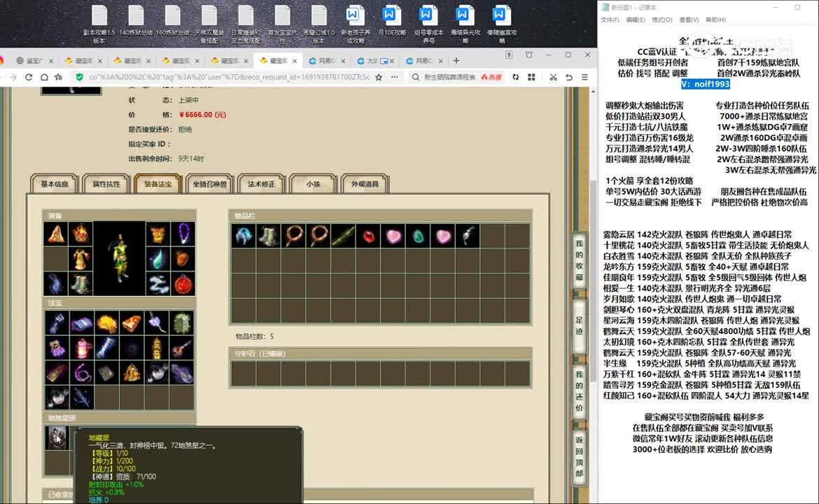Open 编辑(E) menu in Notepad
The image size is (819, 504).
click(635, 20)
